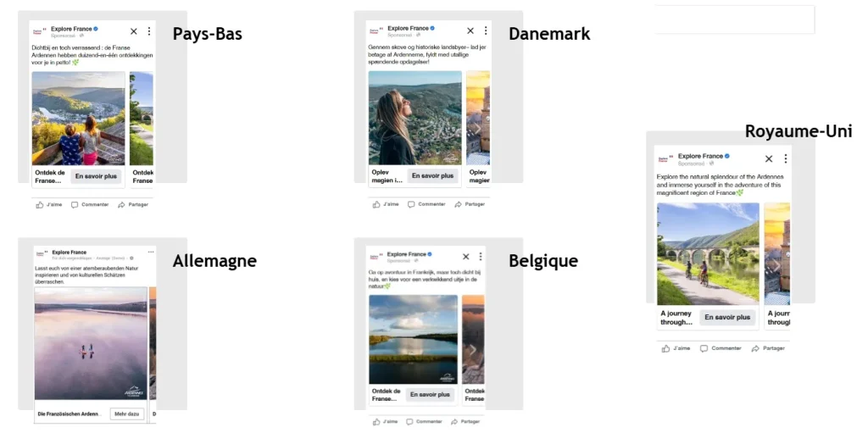Click Commenter icon under Pays-Bas ad

tap(75, 205)
